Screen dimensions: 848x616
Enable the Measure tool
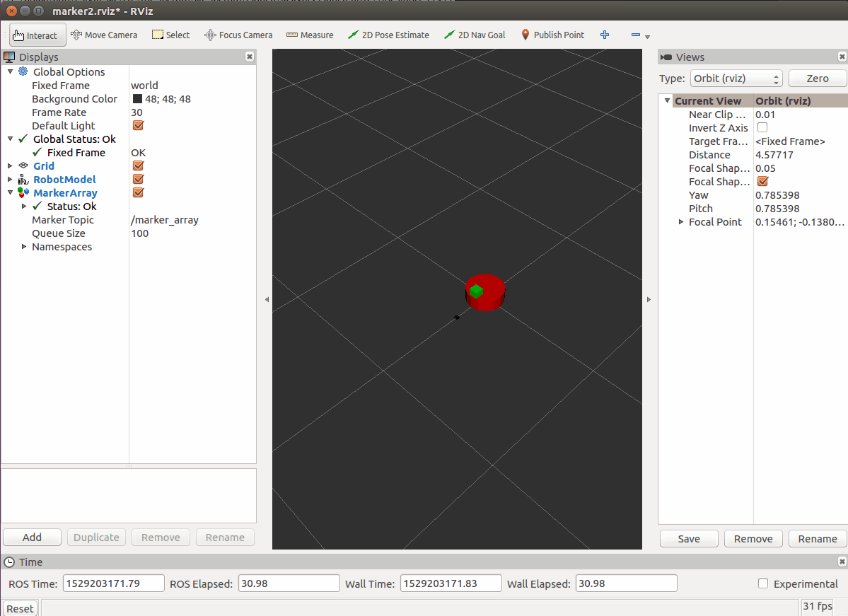coord(309,35)
